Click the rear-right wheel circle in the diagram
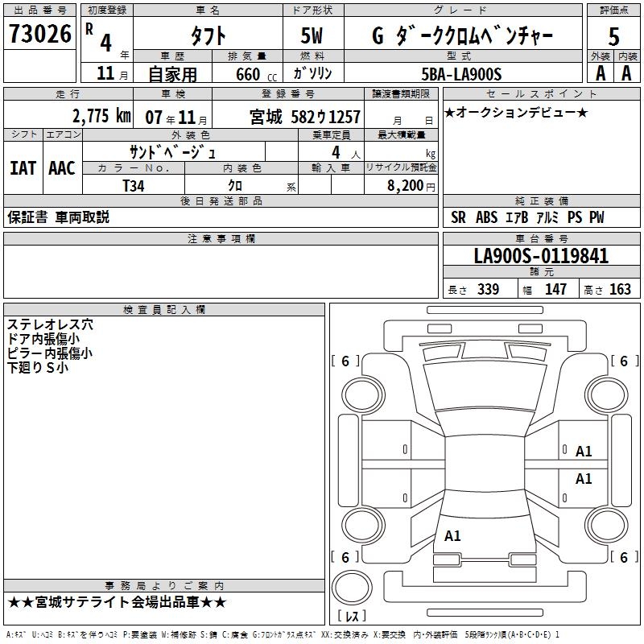This screenshot has width=644, height=644. pos(607,525)
